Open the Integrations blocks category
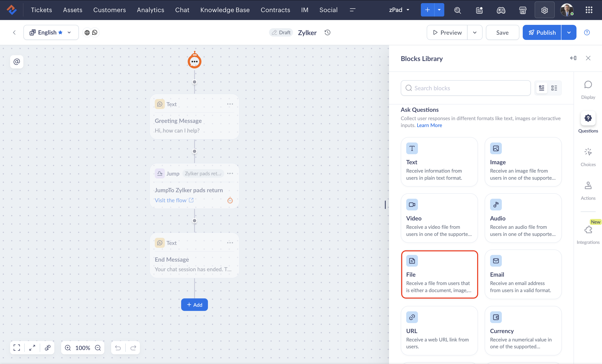Image resolution: width=602 pixels, height=364 pixels. pyautogui.click(x=588, y=234)
